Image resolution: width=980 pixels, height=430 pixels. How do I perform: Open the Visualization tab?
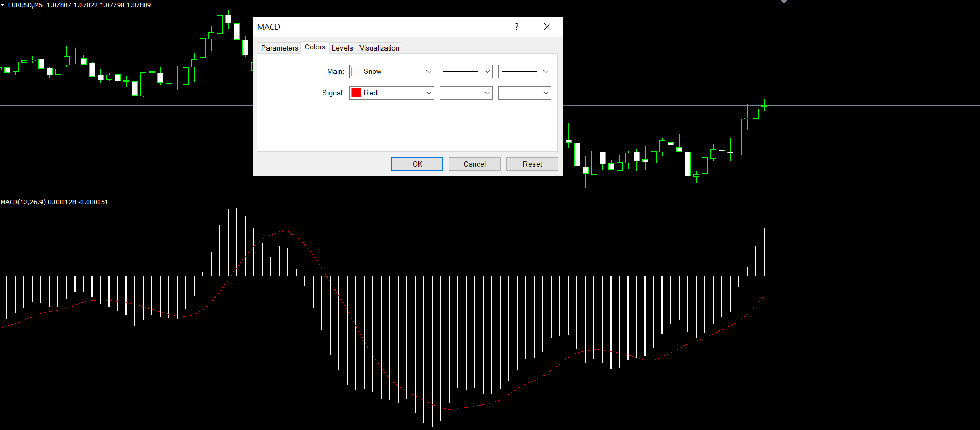379,48
